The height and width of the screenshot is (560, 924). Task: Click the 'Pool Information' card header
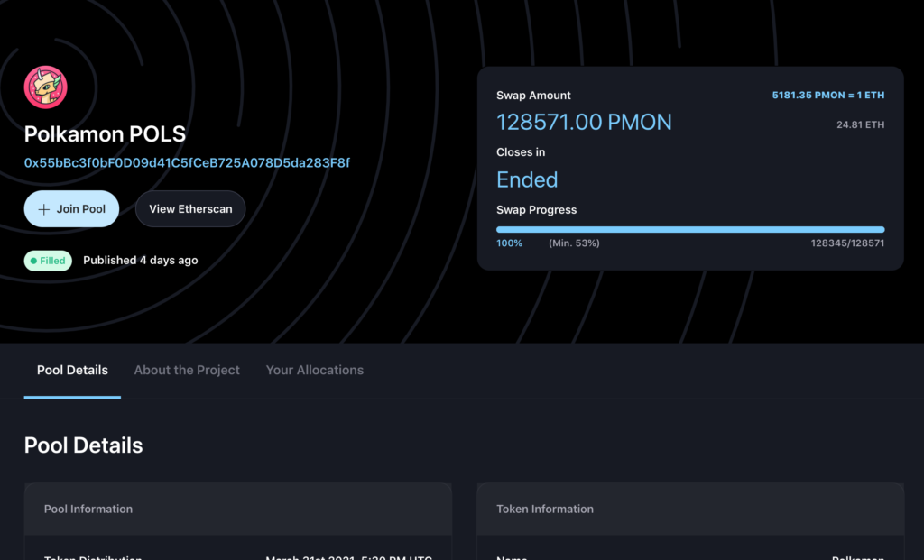point(238,509)
